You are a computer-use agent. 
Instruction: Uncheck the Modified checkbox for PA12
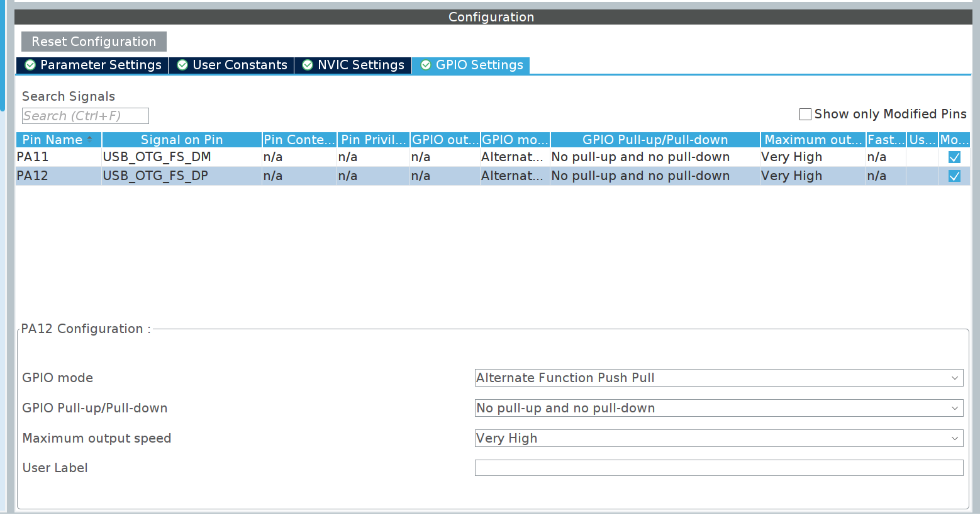tap(954, 176)
